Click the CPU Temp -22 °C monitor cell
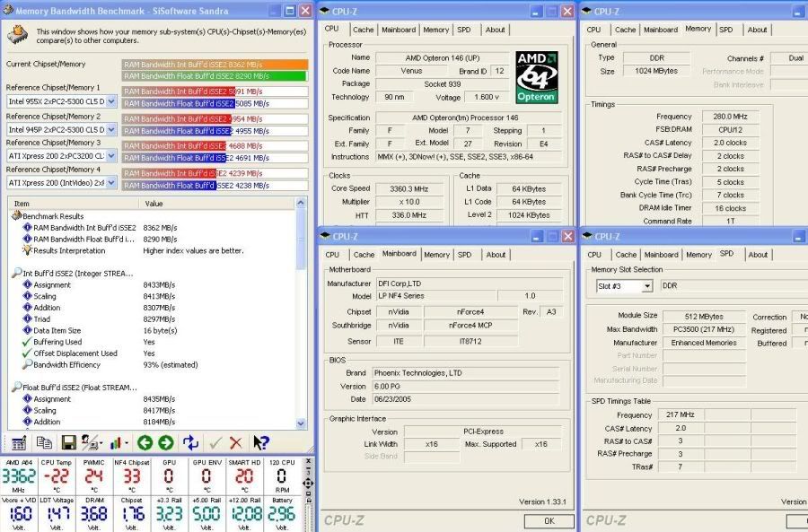 (x=57, y=475)
